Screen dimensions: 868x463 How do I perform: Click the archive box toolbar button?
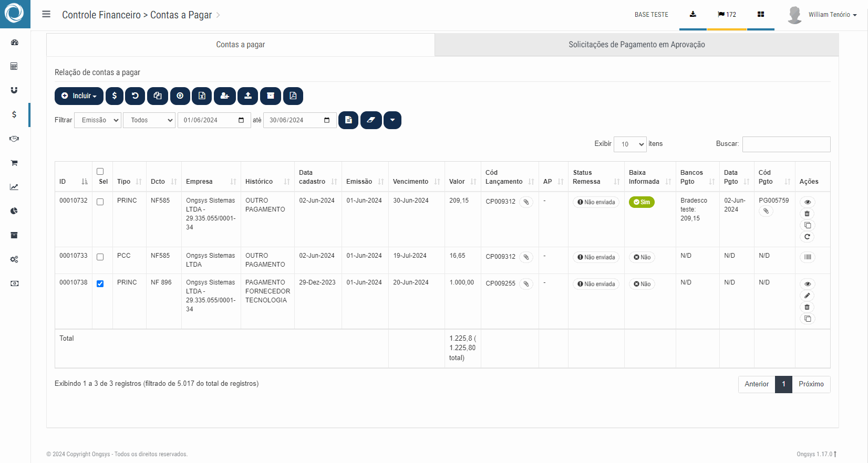pos(271,96)
